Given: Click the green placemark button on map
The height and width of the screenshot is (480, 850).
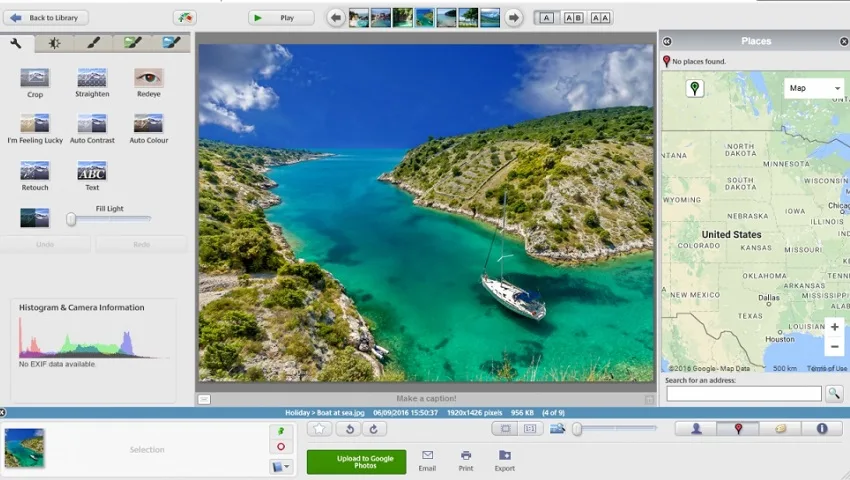Looking at the screenshot, I should (695, 88).
